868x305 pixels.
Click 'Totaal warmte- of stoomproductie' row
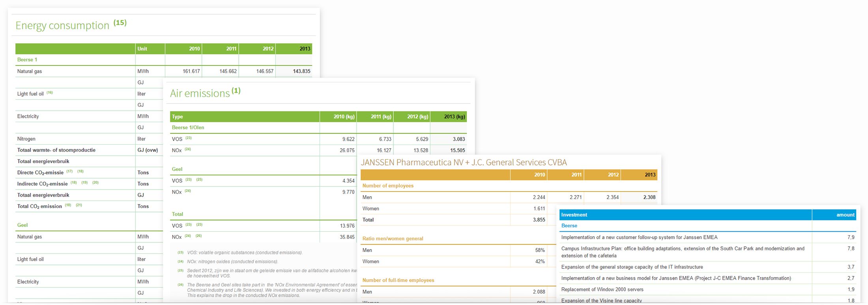coord(56,150)
